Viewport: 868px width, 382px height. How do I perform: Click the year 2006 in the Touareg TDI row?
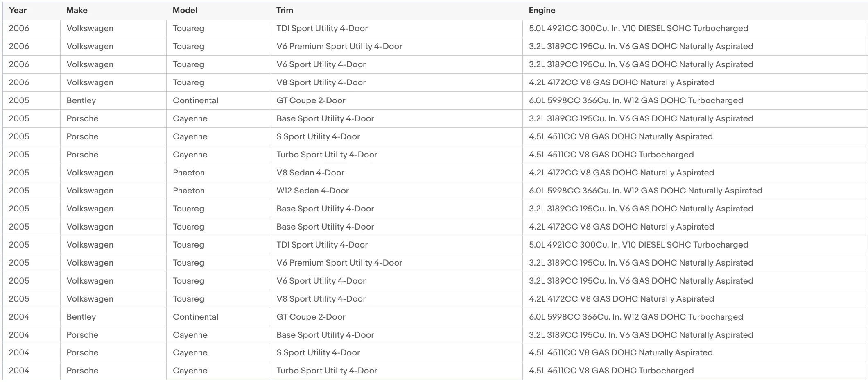(19, 28)
